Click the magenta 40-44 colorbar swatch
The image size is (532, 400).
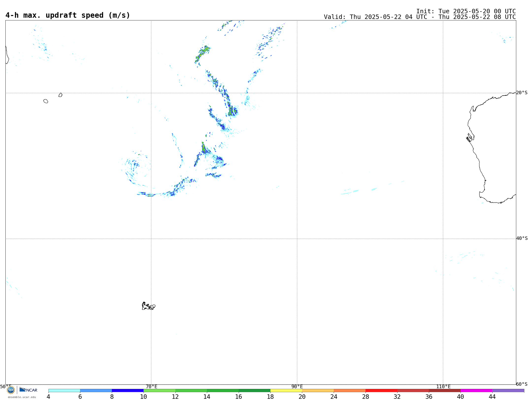coord(476,390)
